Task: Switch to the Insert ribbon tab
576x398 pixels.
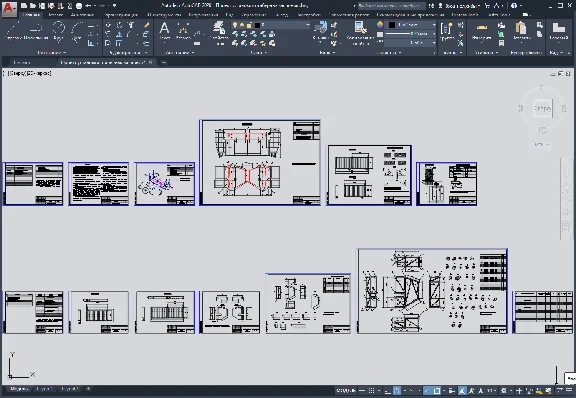Action: (55, 15)
